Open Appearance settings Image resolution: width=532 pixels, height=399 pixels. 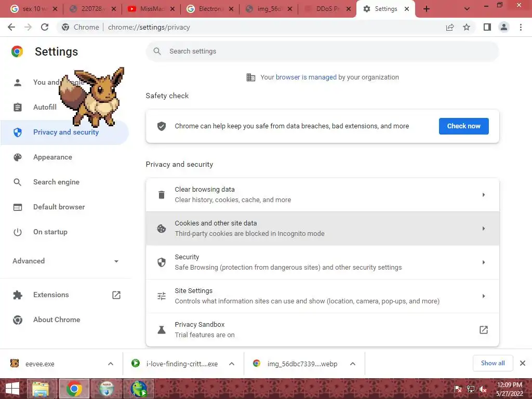(x=52, y=157)
